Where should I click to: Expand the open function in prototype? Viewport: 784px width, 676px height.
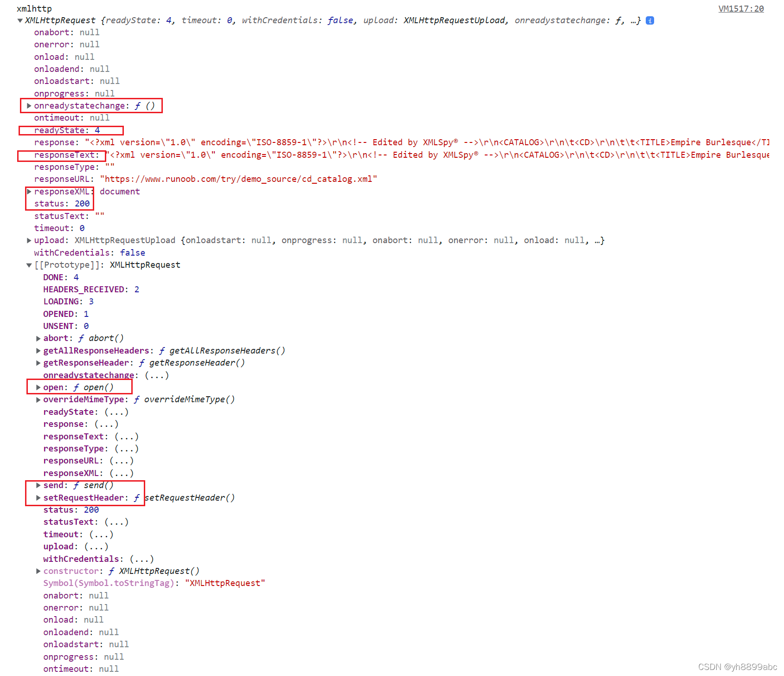click(38, 387)
